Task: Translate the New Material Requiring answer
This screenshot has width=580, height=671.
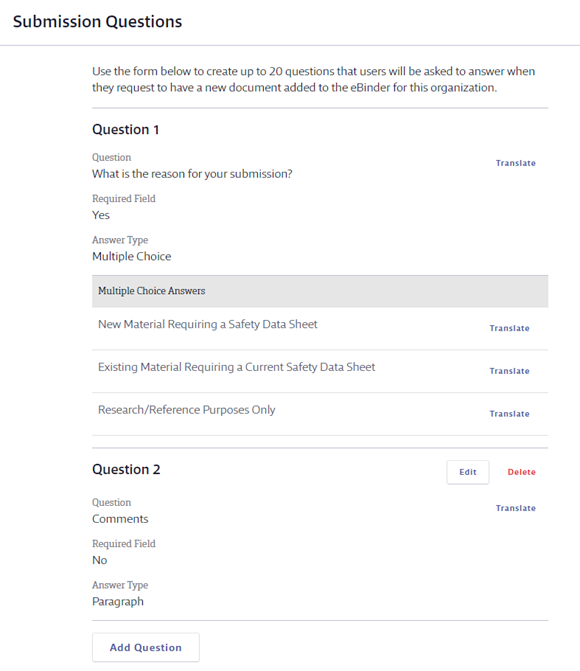Action: tap(509, 328)
